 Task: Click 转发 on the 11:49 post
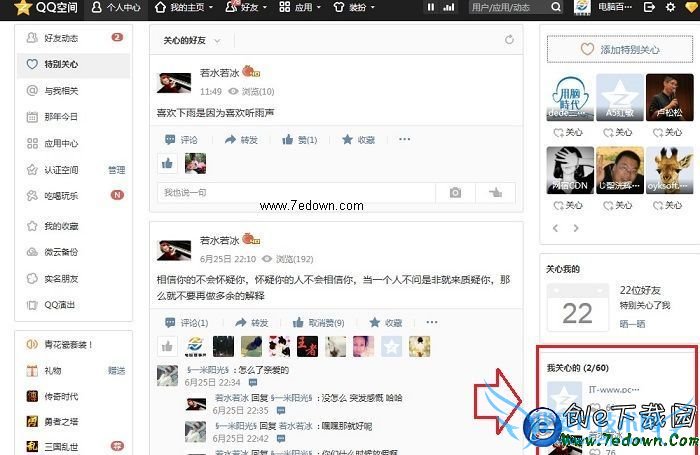[242, 140]
